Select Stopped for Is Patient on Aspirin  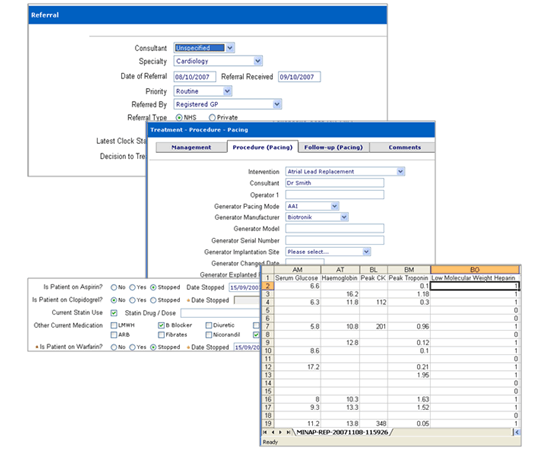click(153, 288)
